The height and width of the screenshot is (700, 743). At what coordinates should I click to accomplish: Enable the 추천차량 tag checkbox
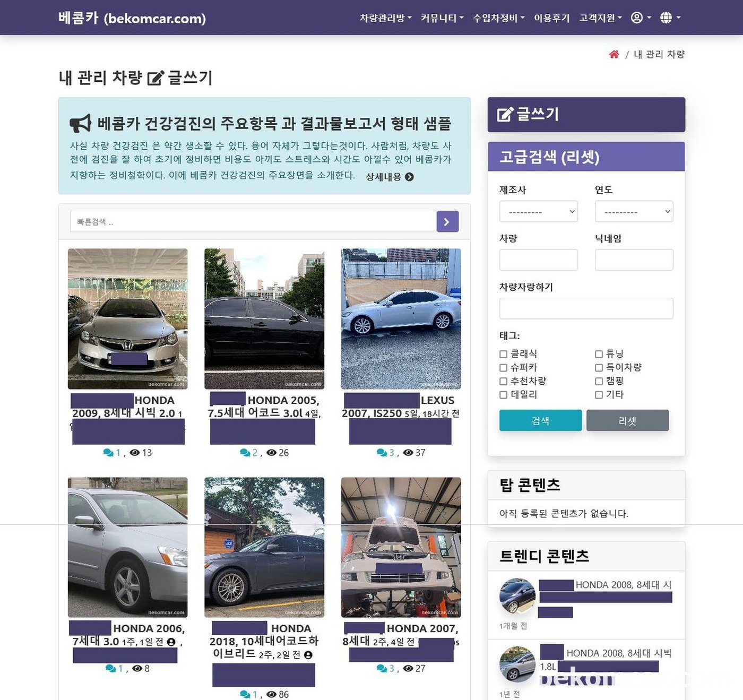point(503,381)
